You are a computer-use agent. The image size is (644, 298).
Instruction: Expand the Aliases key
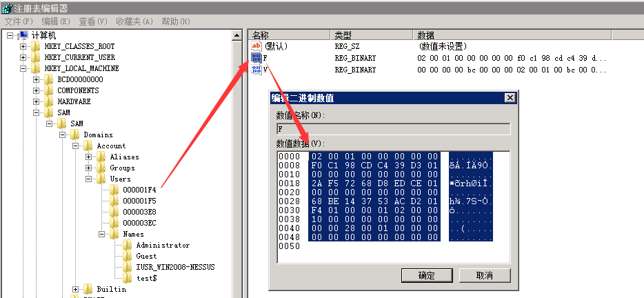pos(89,157)
